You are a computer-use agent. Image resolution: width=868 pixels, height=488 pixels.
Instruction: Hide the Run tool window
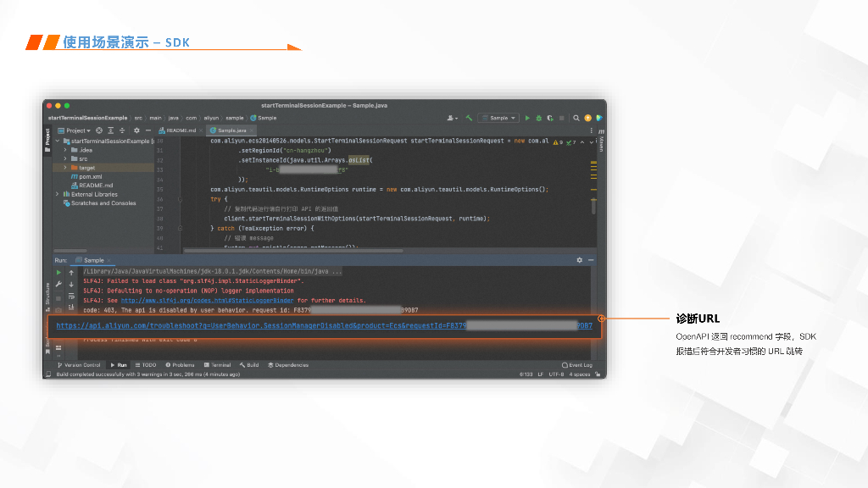(x=592, y=260)
